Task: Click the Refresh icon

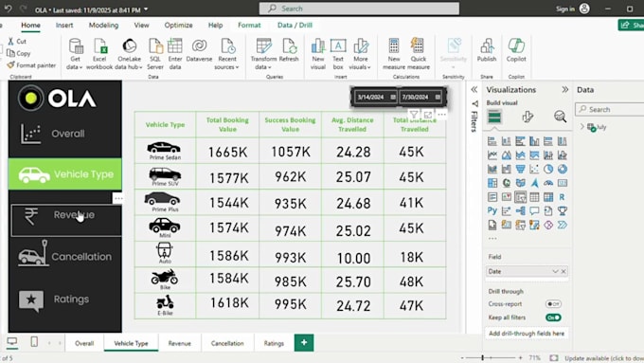Action: (x=289, y=46)
